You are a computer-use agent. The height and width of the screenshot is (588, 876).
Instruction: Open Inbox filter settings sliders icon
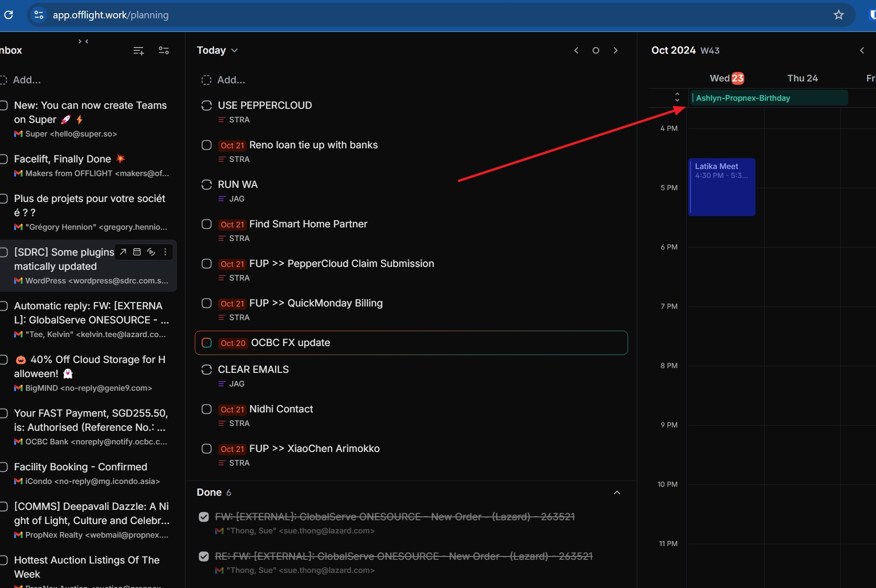pos(164,51)
